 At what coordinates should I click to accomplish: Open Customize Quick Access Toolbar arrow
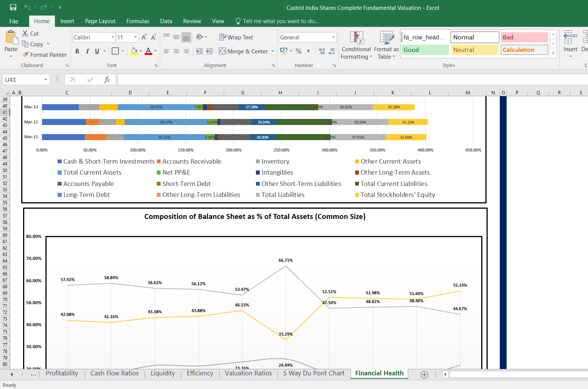[x=60, y=7]
